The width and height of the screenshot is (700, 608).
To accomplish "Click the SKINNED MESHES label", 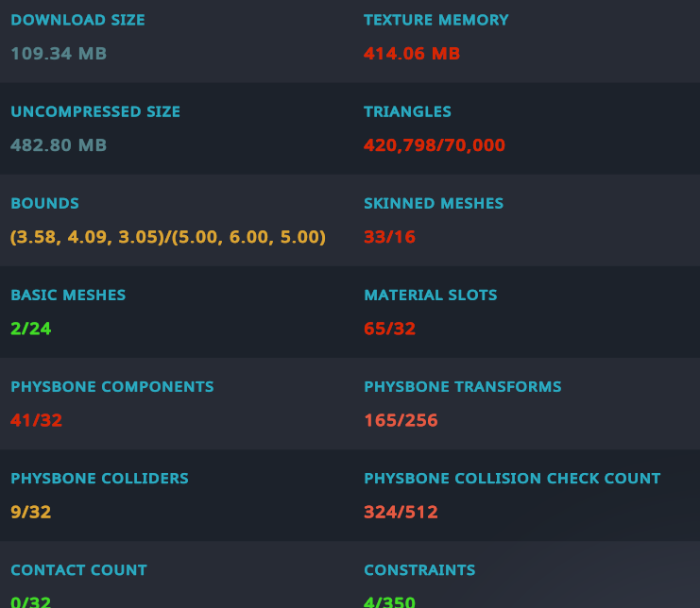I will click(434, 203).
